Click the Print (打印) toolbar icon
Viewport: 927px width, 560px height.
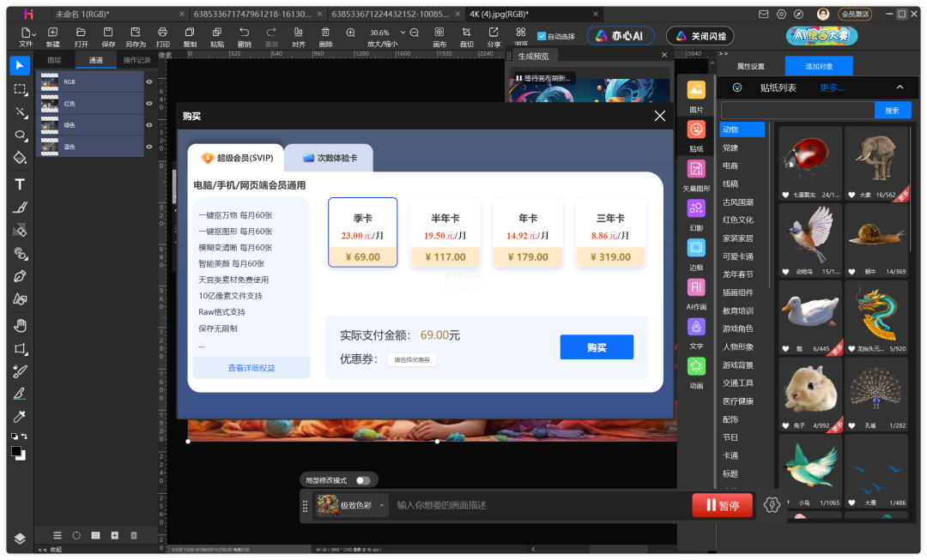coord(163,36)
